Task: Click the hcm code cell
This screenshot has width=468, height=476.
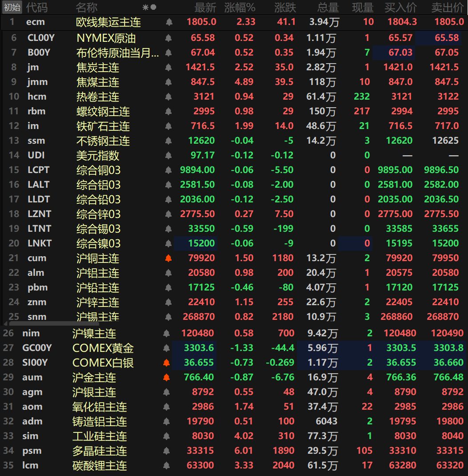Action: [37, 97]
